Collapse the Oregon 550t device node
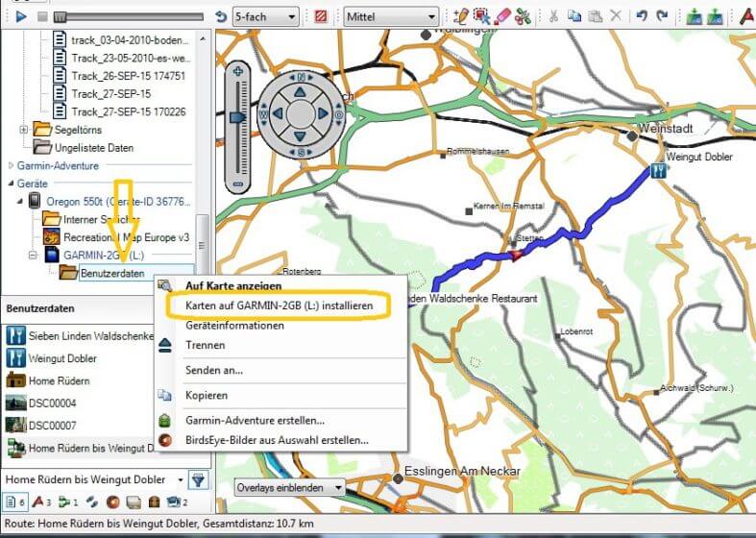This screenshot has height=538, width=756. 20,201
